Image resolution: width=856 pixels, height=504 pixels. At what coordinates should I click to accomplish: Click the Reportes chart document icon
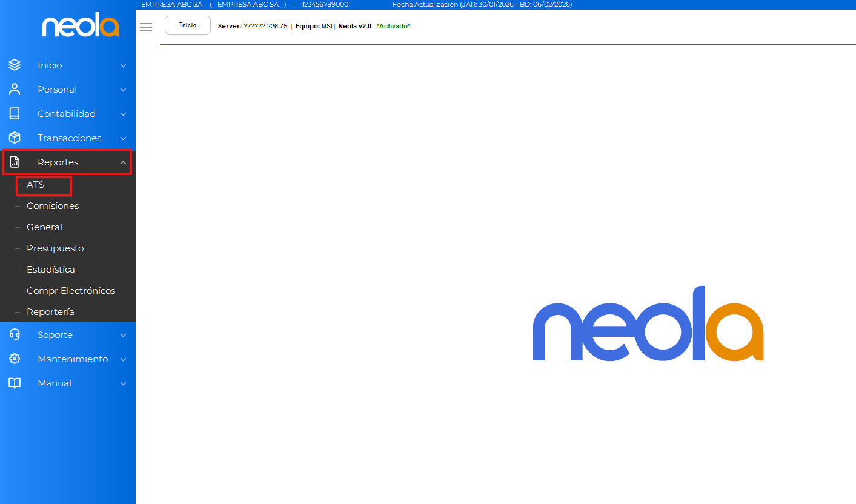[15, 162]
